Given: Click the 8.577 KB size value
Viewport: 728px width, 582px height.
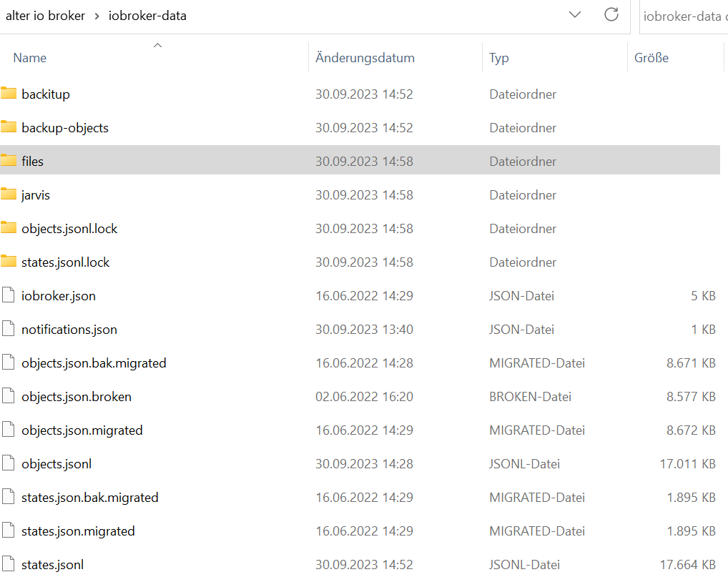Looking at the screenshot, I should [x=691, y=397].
